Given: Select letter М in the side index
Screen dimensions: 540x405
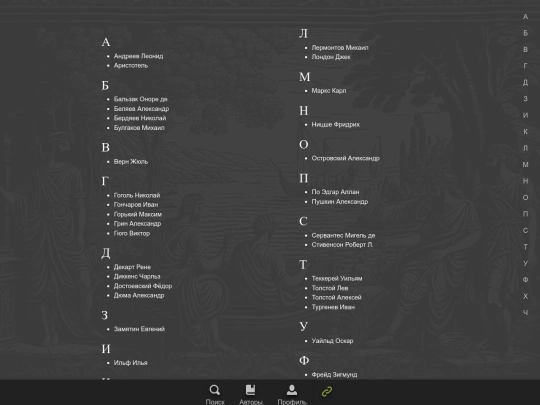Looking at the screenshot, I should 525,165.
